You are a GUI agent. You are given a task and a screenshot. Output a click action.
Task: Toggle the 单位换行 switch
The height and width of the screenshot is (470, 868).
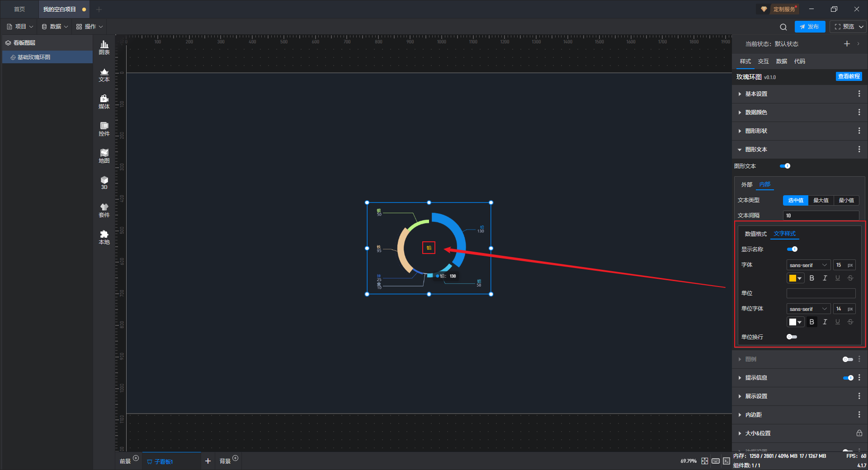pos(792,337)
